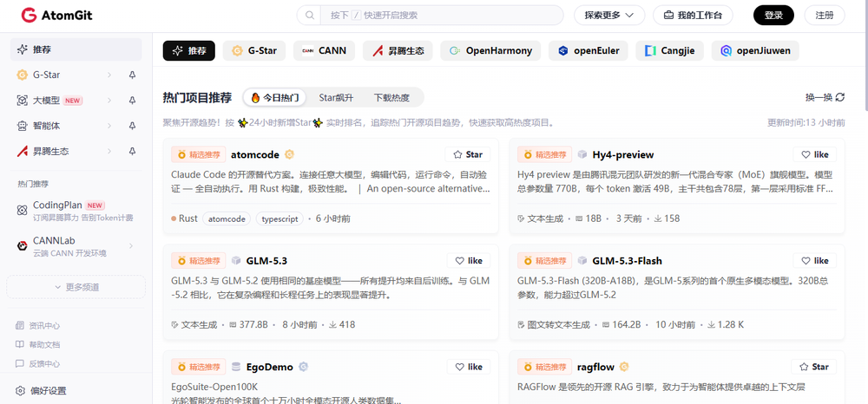
Task: Click the 注册 register button
Action: point(825,15)
